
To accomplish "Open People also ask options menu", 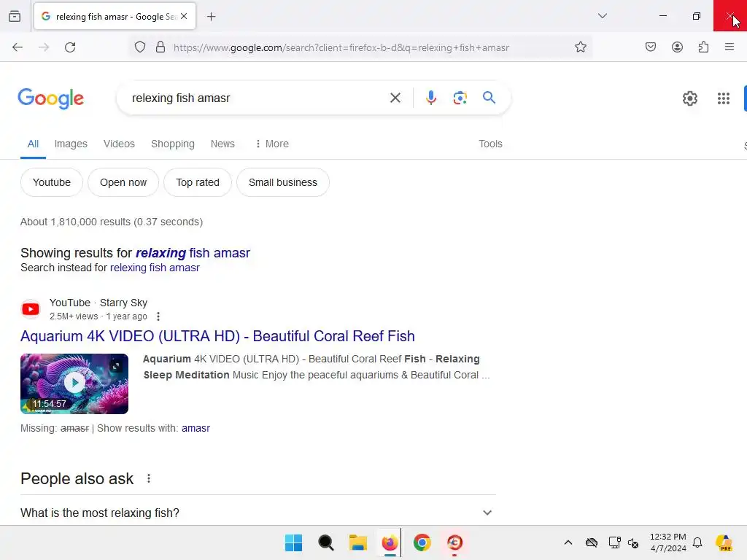I will point(149,478).
